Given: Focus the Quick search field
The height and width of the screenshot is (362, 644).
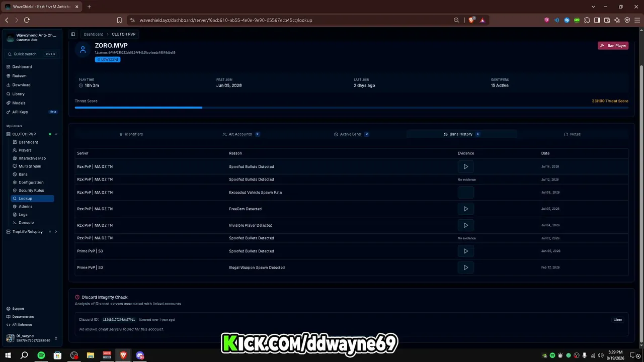Looking at the screenshot, I should pos(31,54).
